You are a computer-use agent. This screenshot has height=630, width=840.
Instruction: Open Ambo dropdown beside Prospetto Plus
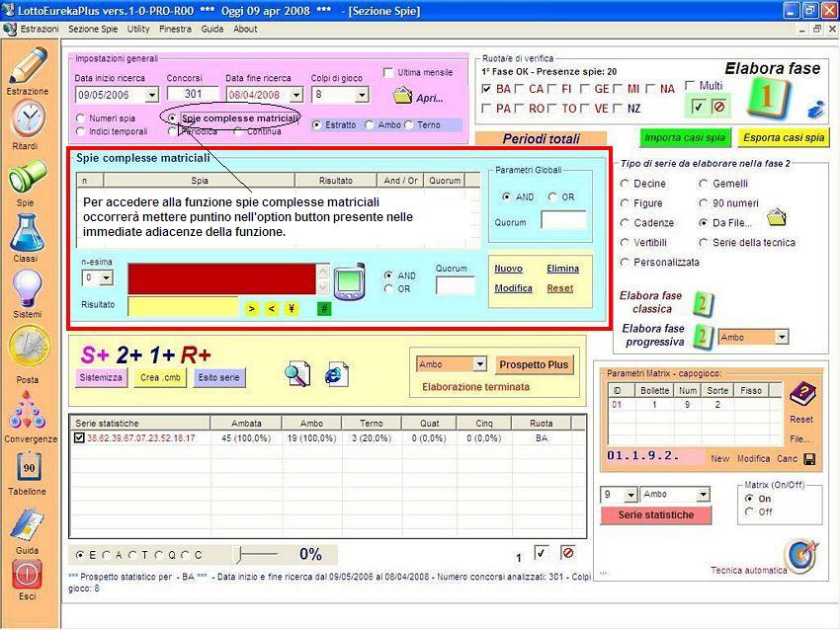pos(480,364)
